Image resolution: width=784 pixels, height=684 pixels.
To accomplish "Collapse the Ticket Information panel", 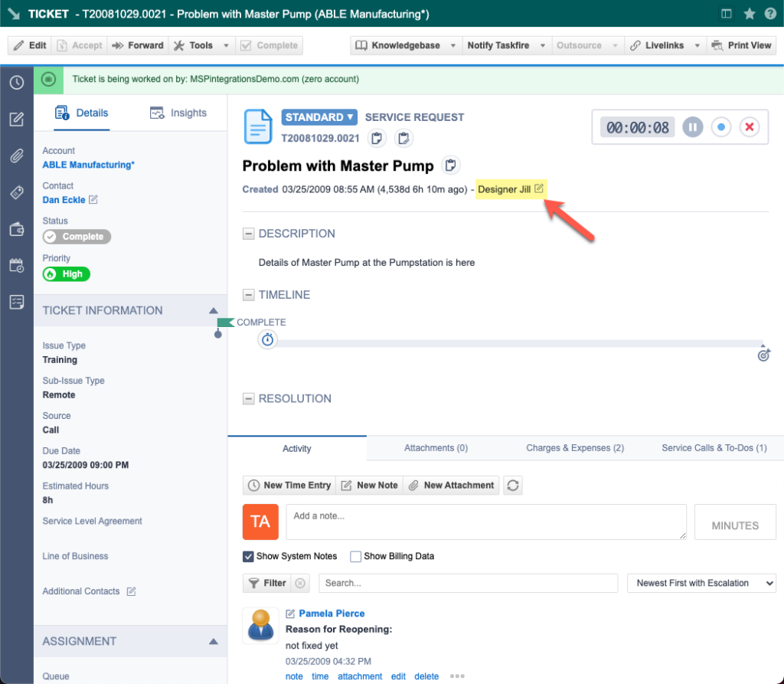I will 214,311.
